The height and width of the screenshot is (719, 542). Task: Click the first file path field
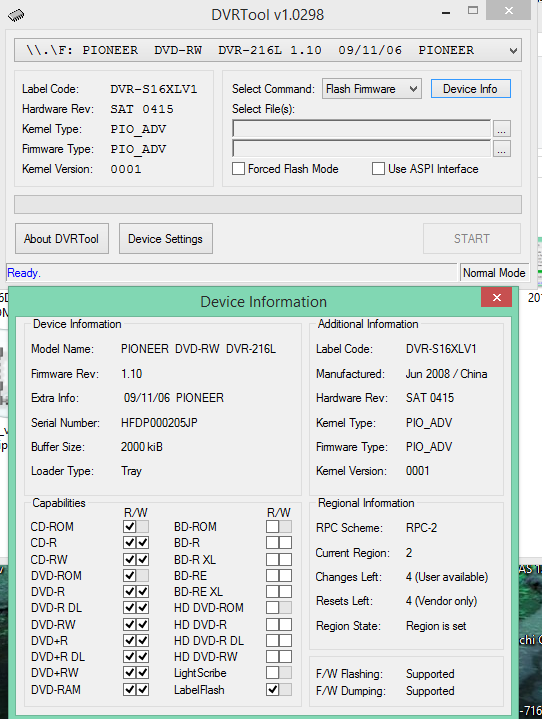click(361, 129)
